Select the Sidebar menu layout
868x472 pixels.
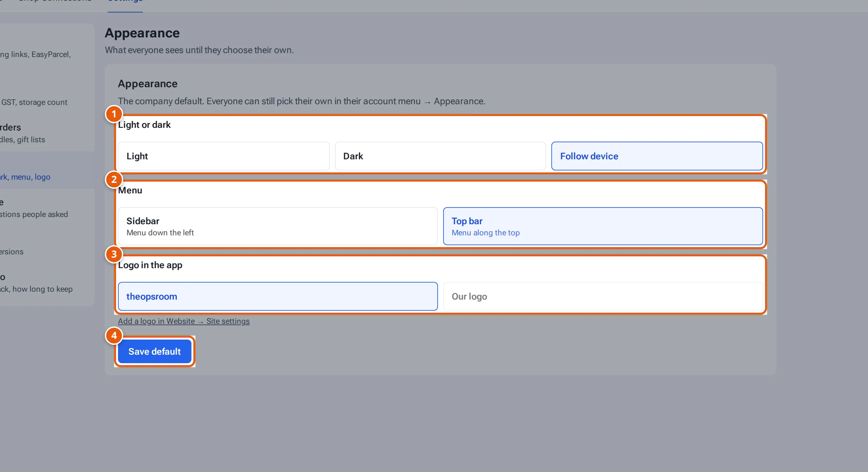[278, 226]
